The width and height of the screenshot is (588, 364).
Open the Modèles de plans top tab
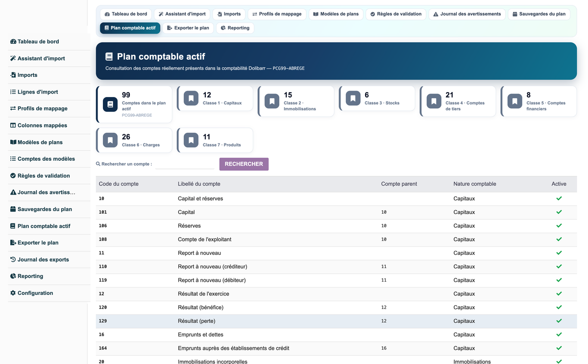pyautogui.click(x=336, y=14)
